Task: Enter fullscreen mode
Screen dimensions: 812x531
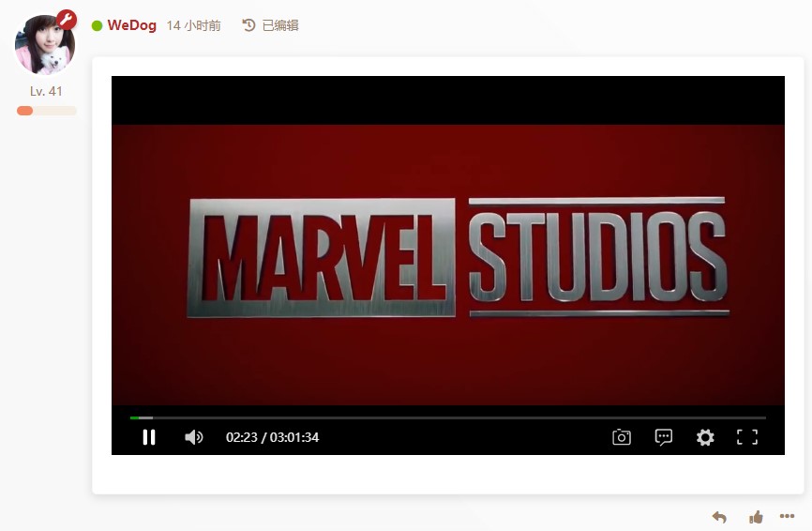Action: (x=746, y=437)
